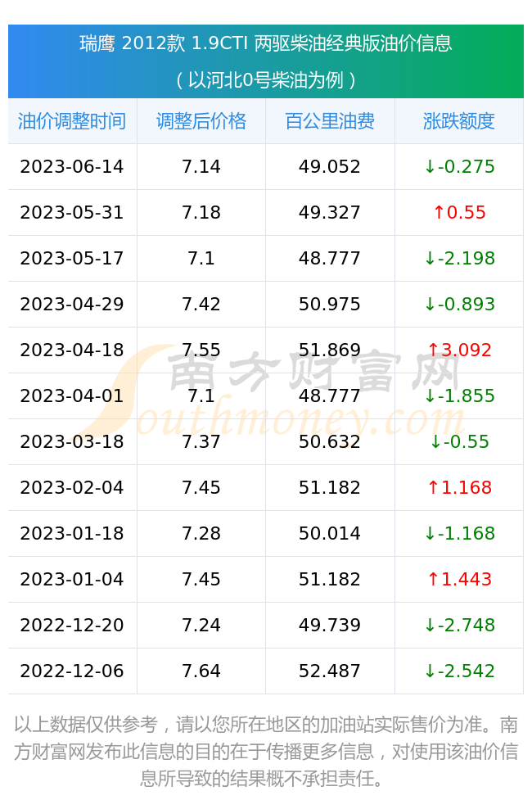Click the price 7.14 in the 2023-06-14 row
532x800 pixels.
201,167
